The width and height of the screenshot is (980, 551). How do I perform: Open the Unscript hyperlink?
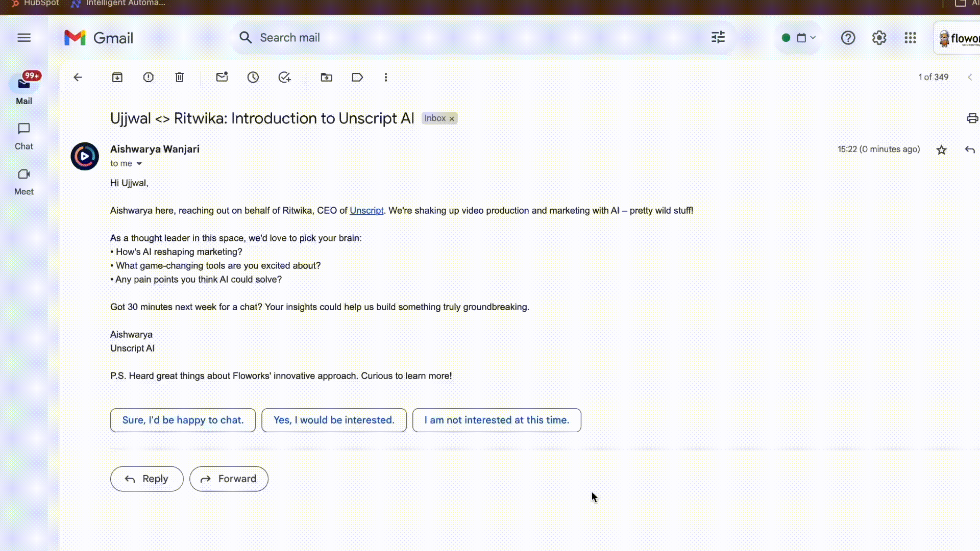(366, 211)
